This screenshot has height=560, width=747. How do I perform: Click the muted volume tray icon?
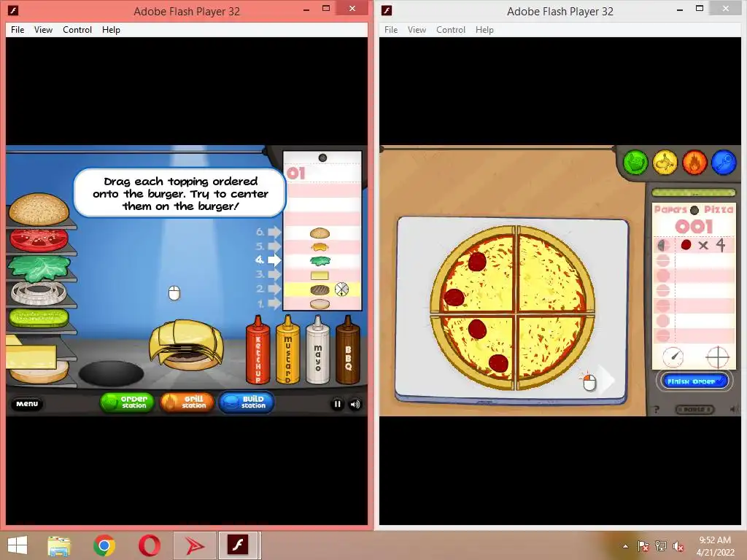(678, 546)
